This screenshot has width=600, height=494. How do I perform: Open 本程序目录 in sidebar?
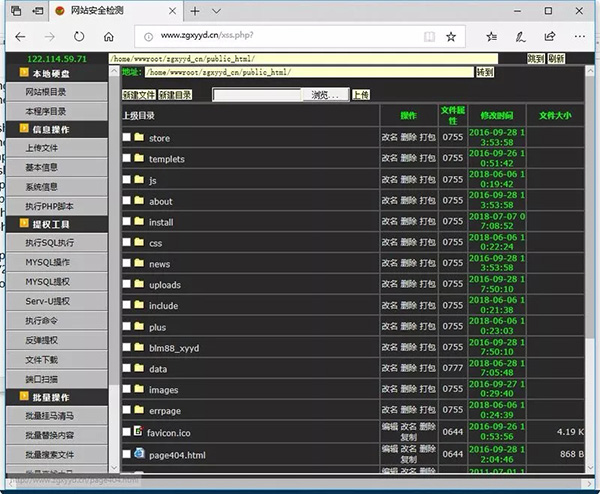[x=57, y=111]
